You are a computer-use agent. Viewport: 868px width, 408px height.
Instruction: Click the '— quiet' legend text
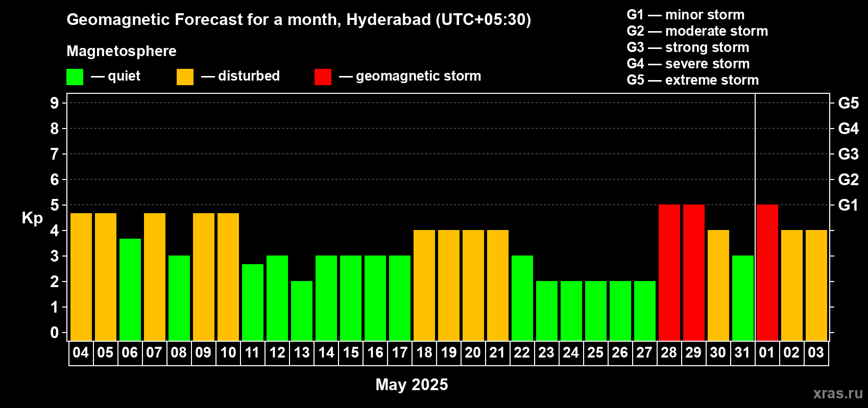point(115,76)
